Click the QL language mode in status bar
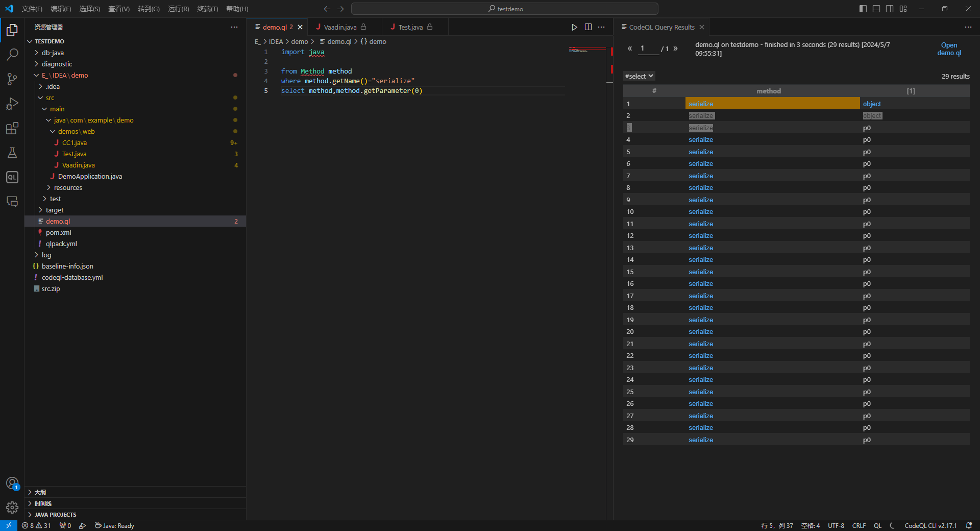This screenshot has width=980, height=531. tap(877, 525)
